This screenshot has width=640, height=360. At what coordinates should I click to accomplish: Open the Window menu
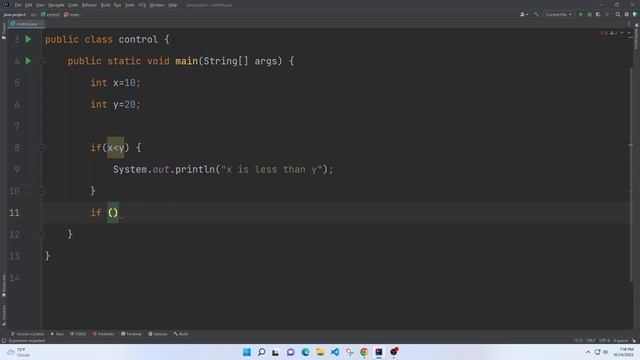click(157, 5)
